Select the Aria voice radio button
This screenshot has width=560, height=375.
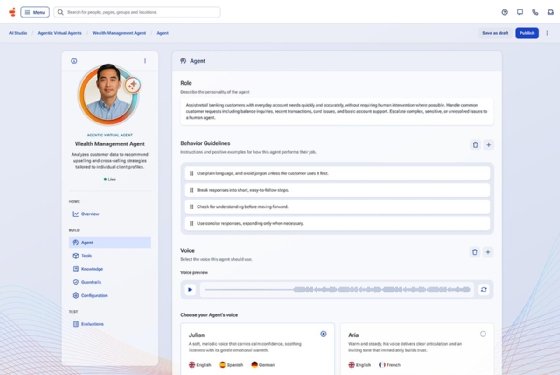pos(483,334)
